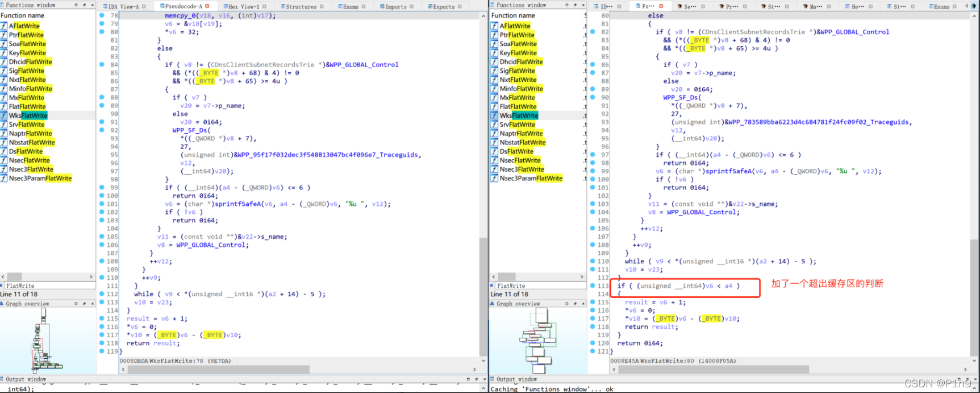Screen dimensions: 980x393
Task: Close the right Functions window panel
Action: (x=582, y=5)
